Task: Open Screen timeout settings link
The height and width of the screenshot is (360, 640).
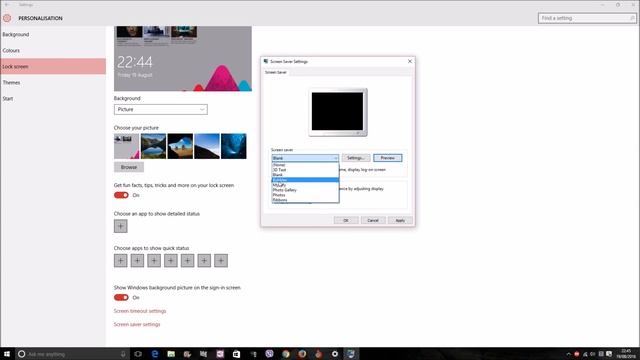Action: [140, 311]
